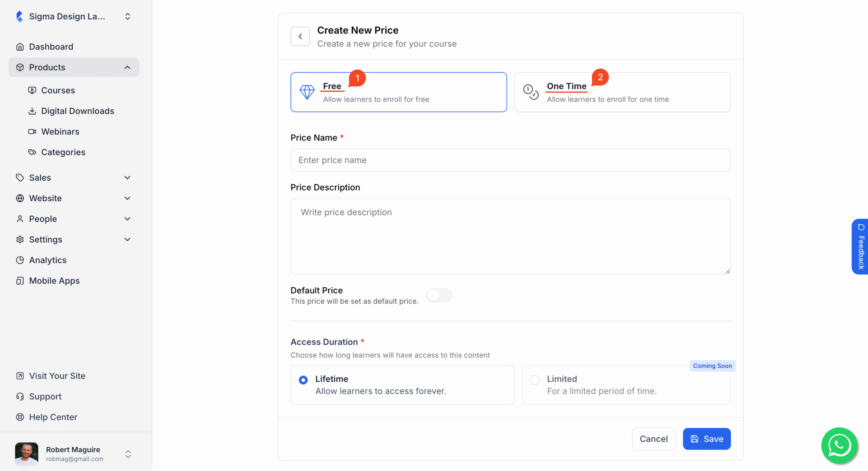Open the Feedback side tab
868x471 pixels.
pos(860,247)
